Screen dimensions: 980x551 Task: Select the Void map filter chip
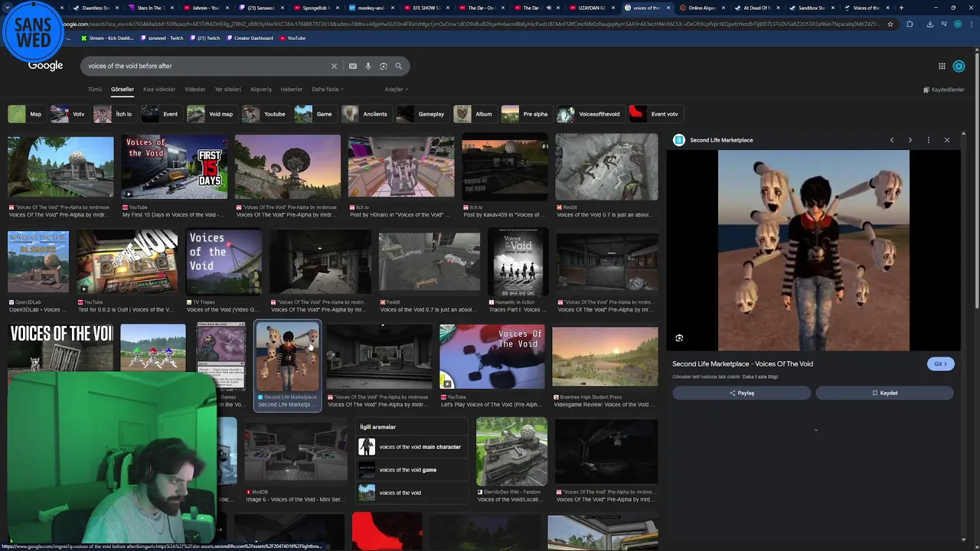click(x=211, y=114)
